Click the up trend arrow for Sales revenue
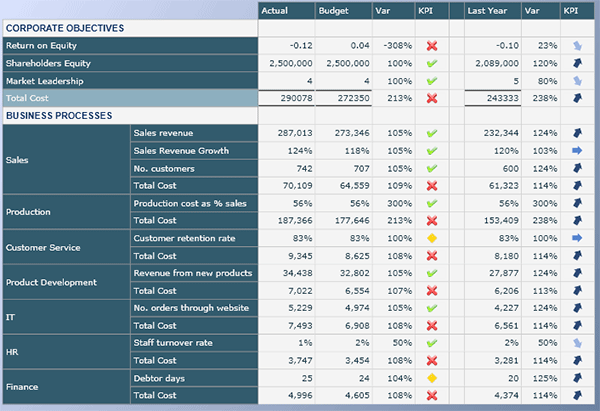 [577, 133]
